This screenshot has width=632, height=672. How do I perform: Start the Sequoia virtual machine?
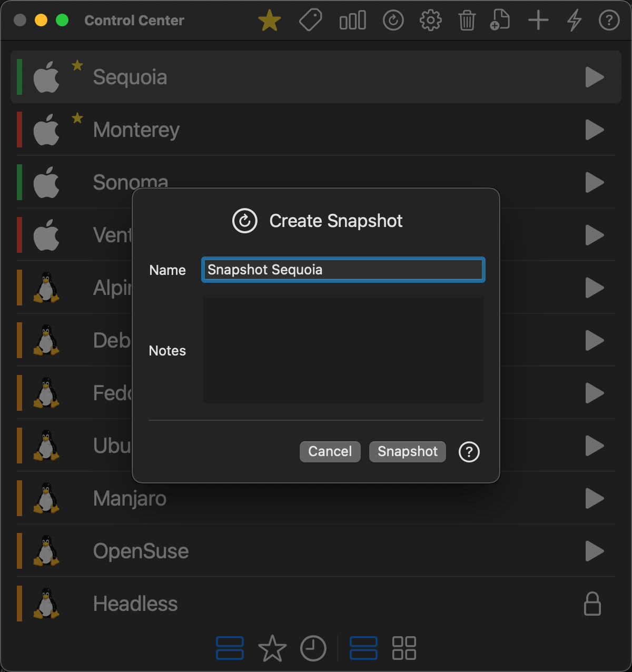595,77
